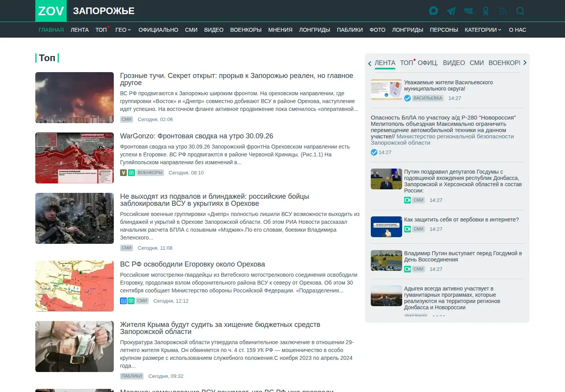Image resolution: width=565 pixels, height=392 pixels.
Task: Click СМИ tag under Грозные тучи article
Action: coord(126,119)
